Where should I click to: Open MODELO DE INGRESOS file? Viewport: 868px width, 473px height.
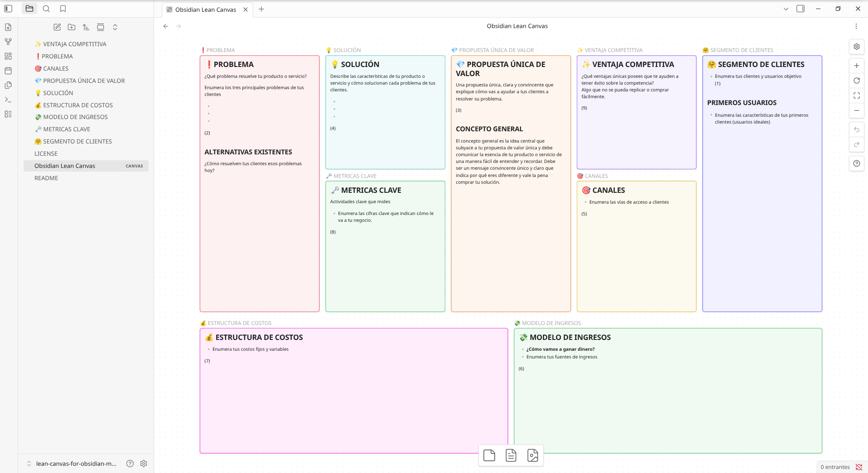(x=86, y=117)
